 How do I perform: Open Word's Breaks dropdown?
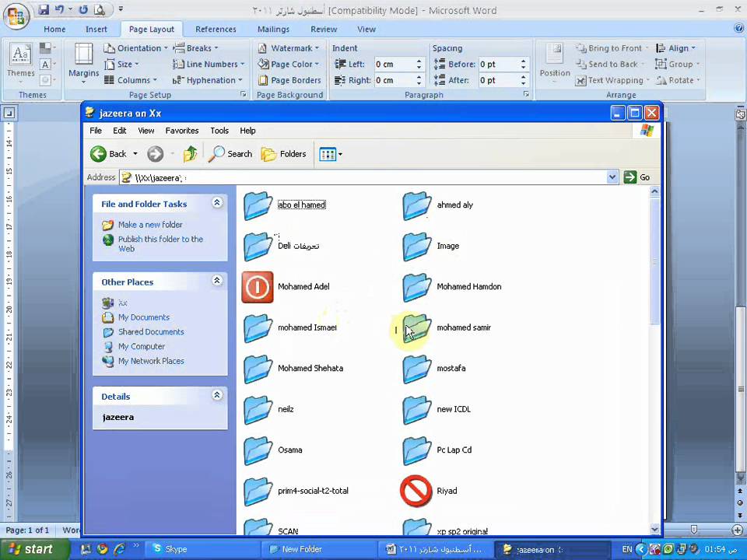click(196, 48)
